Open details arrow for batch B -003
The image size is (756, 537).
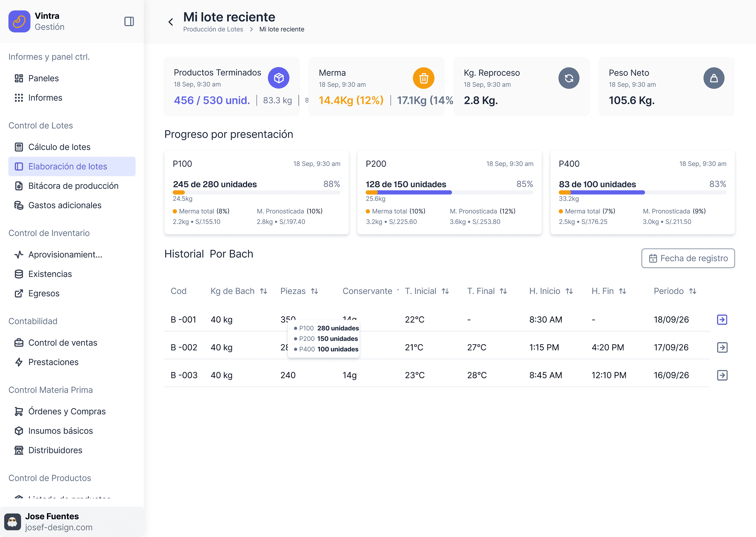[722, 375]
